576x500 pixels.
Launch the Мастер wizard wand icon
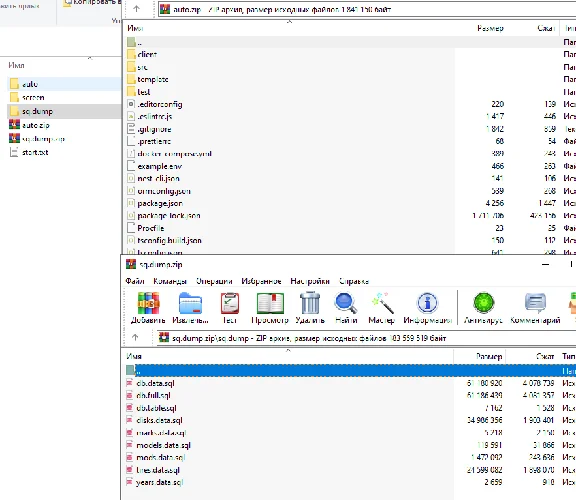[x=382, y=303]
